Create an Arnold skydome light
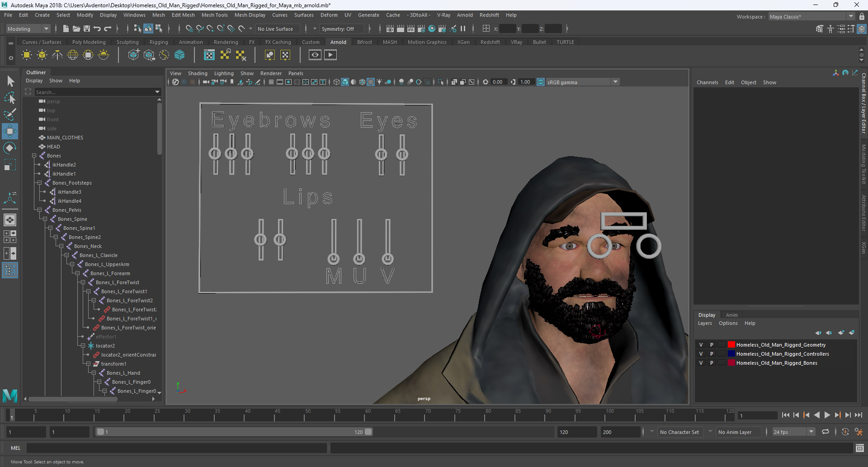 click(x=73, y=55)
